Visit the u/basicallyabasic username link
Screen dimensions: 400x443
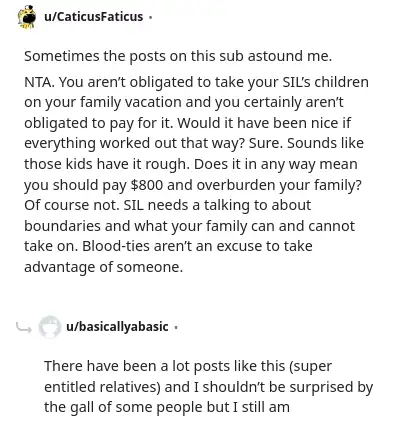[x=117, y=326]
